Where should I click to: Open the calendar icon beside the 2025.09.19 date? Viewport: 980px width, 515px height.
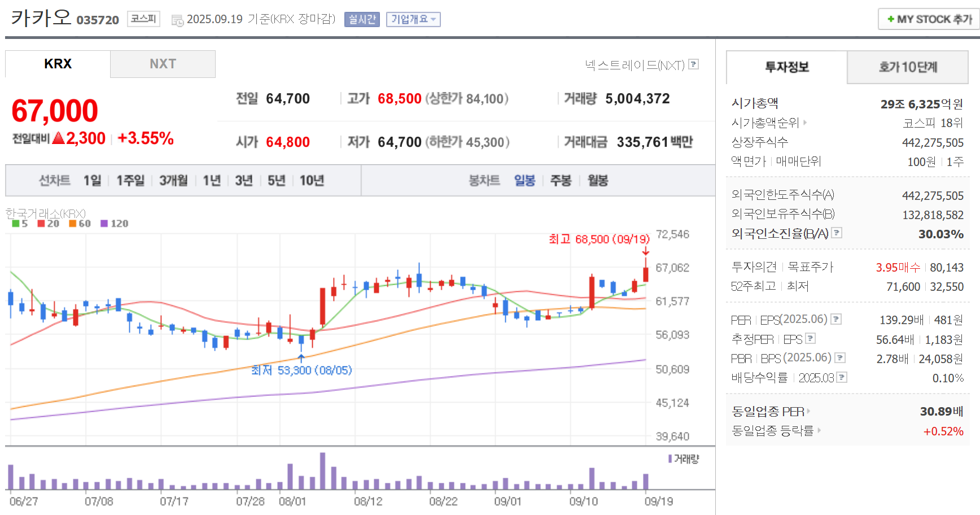[177, 21]
